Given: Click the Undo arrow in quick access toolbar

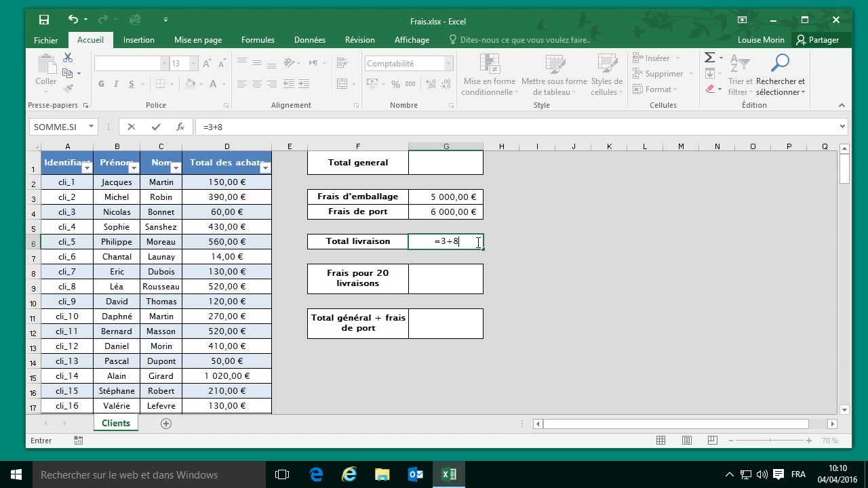Looking at the screenshot, I should [73, 20].
